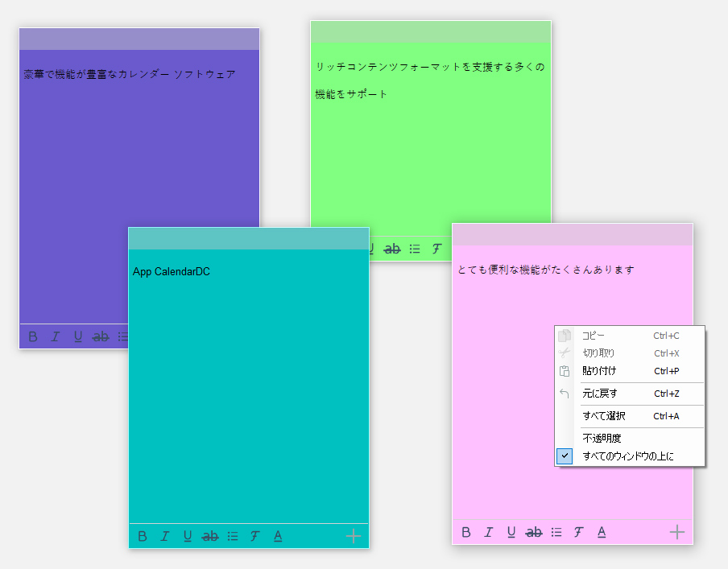
Task: Toggle bold in the pink note toolbar
Action: [466, 532]
